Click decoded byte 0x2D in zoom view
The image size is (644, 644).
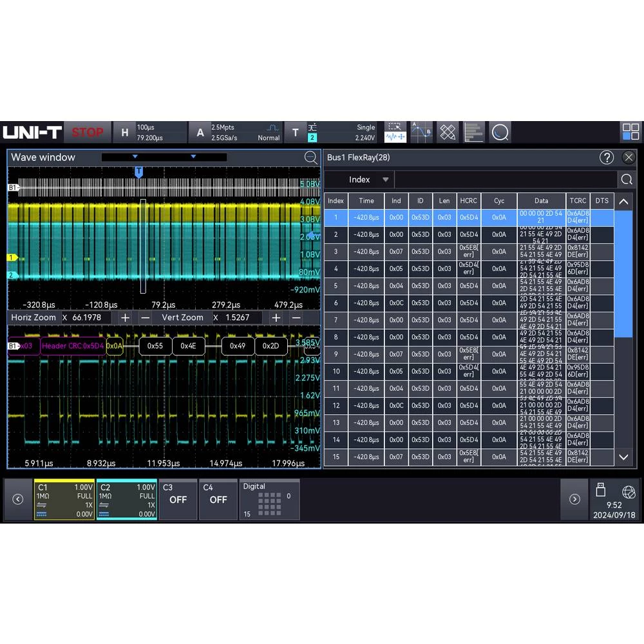270,346
